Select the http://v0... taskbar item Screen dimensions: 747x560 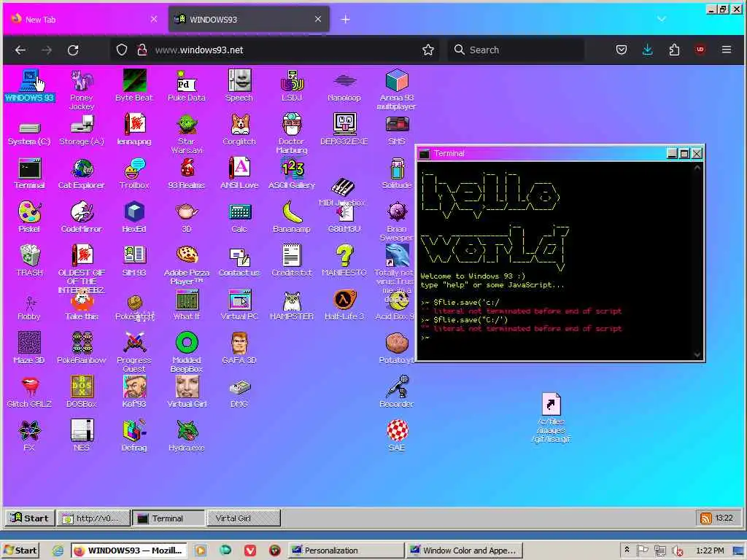[93, 518]
